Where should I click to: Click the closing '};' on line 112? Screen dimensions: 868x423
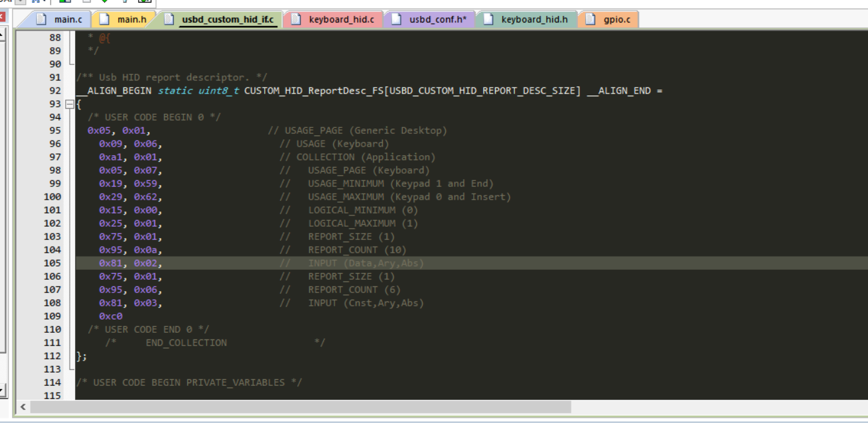82,356
